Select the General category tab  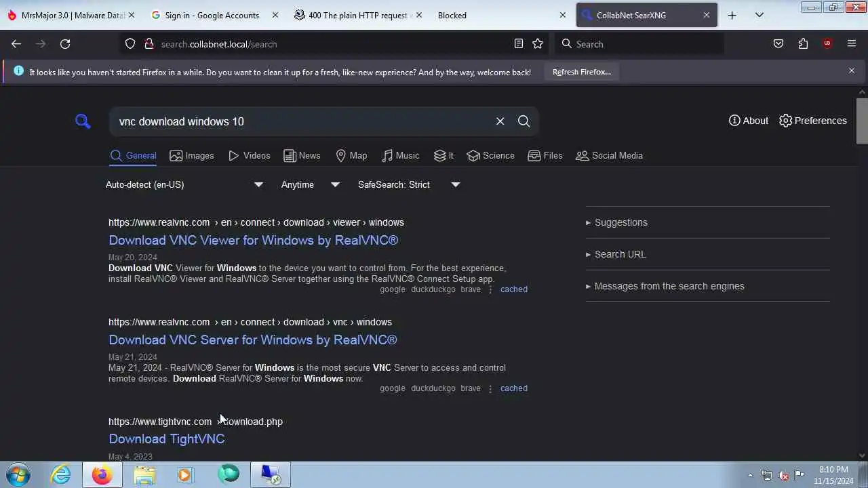tap(133, 156)
